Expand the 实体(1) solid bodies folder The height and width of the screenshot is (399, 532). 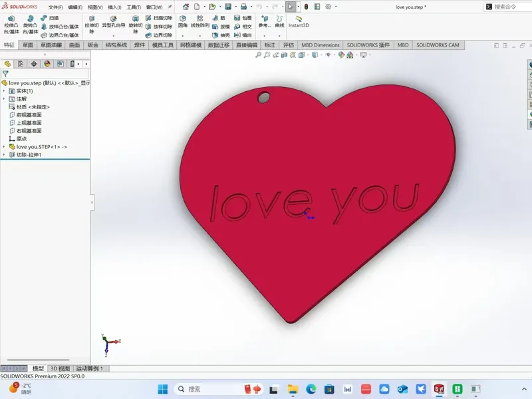coord(4,91)
